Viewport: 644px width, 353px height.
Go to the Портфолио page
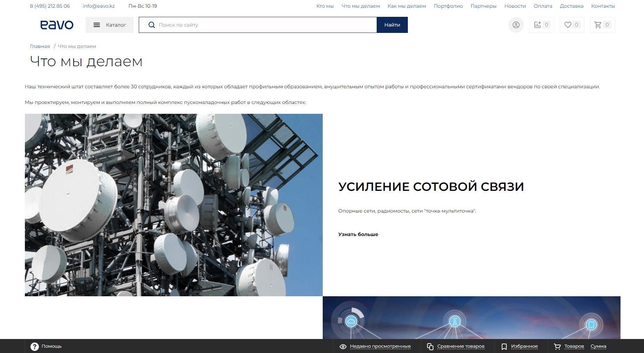coord(448,6)
